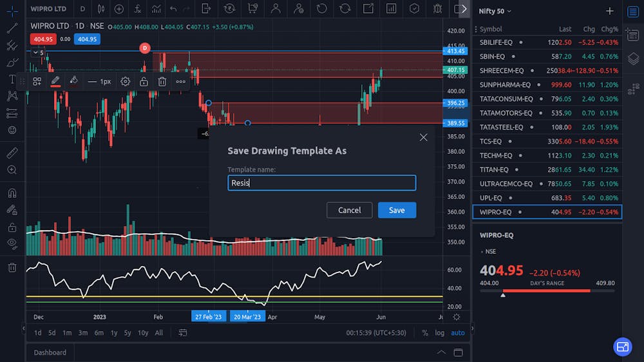Open the Dashboard tab
The width and height of the screenshot is (644, 362).
50,352
